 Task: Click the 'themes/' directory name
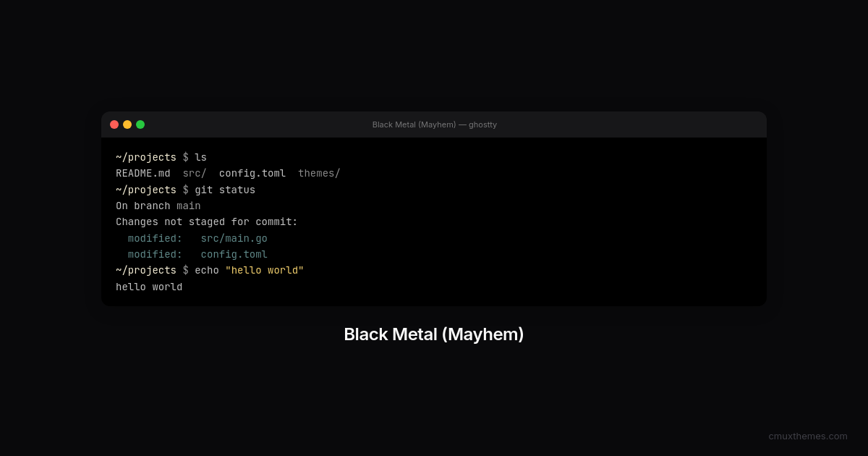[319, 174]
